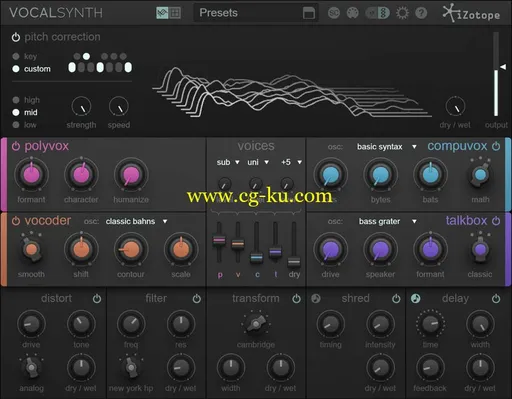The width and height of the screenshot is (512, 399).
Task: Click the shred tempo sync icon
Action: pyautogui.click(x=316, y=298)
